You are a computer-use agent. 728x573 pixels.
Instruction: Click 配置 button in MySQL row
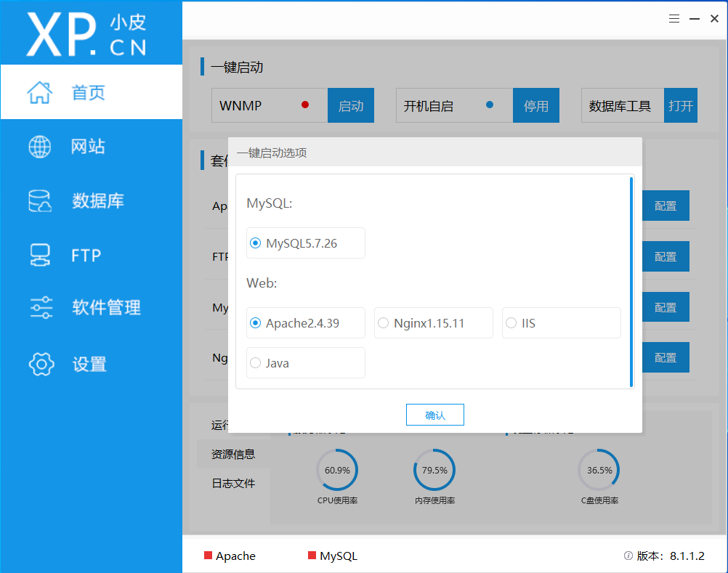pyautogui.click(x=666, y=307)
